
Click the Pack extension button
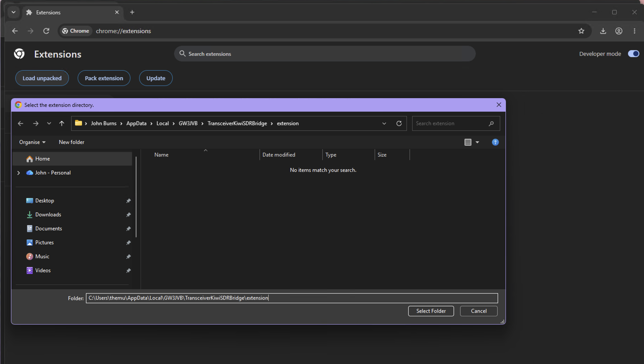tap(104, 78)
